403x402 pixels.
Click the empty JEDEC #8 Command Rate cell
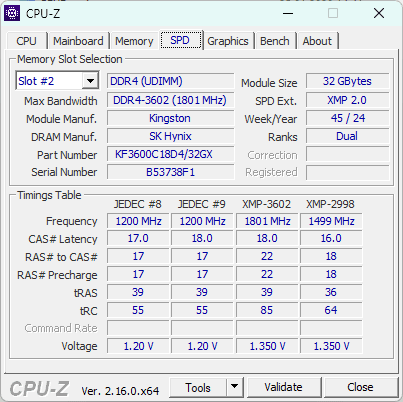[138, 328]
